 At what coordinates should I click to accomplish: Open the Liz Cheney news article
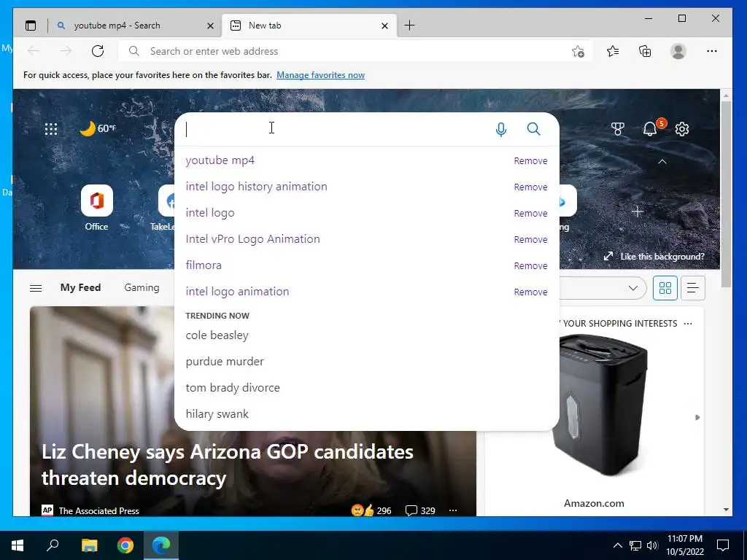coord(228,464)
